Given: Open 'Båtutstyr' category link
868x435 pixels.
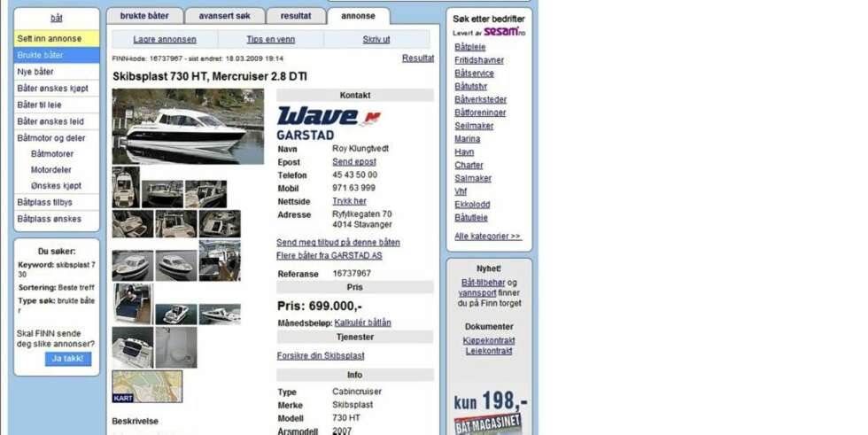Looking at the screenshot, I should tap(471, 86).
